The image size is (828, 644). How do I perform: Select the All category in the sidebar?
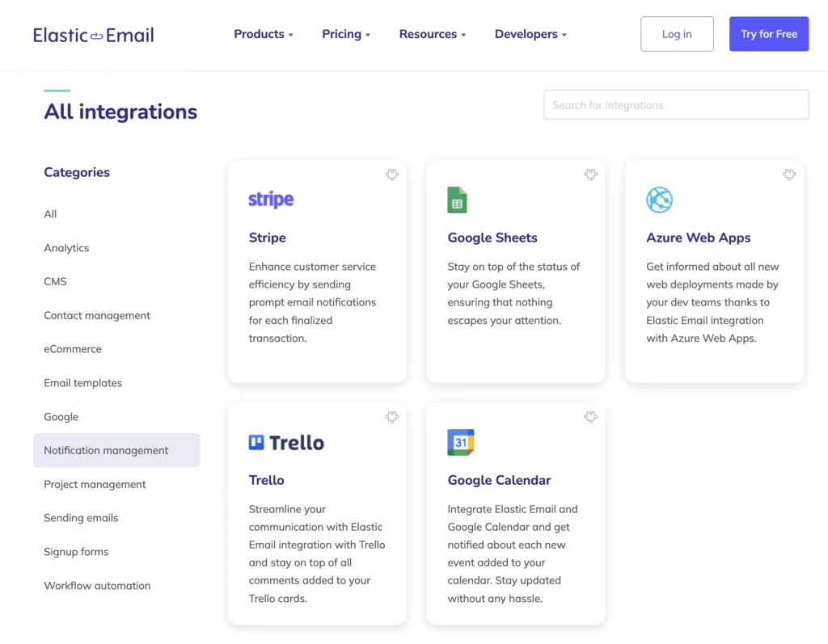(50, 213)
